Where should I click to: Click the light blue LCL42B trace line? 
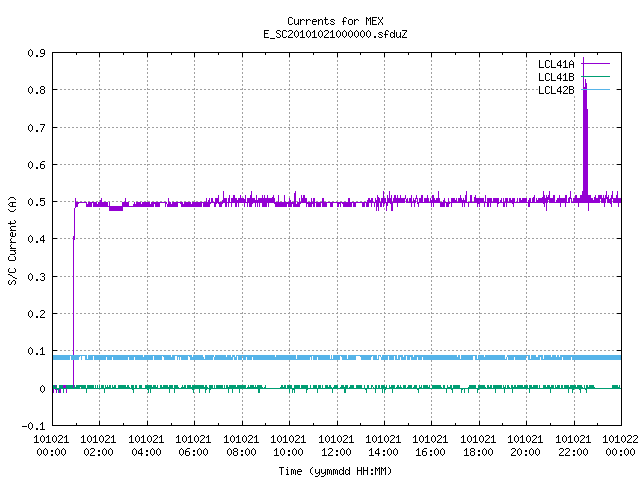pyautogui.click(x=337, y=358)
